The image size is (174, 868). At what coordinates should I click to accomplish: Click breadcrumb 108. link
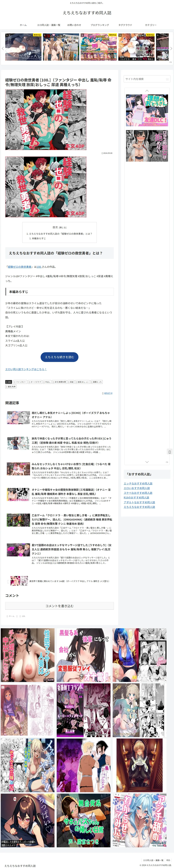tap(23, 616)
